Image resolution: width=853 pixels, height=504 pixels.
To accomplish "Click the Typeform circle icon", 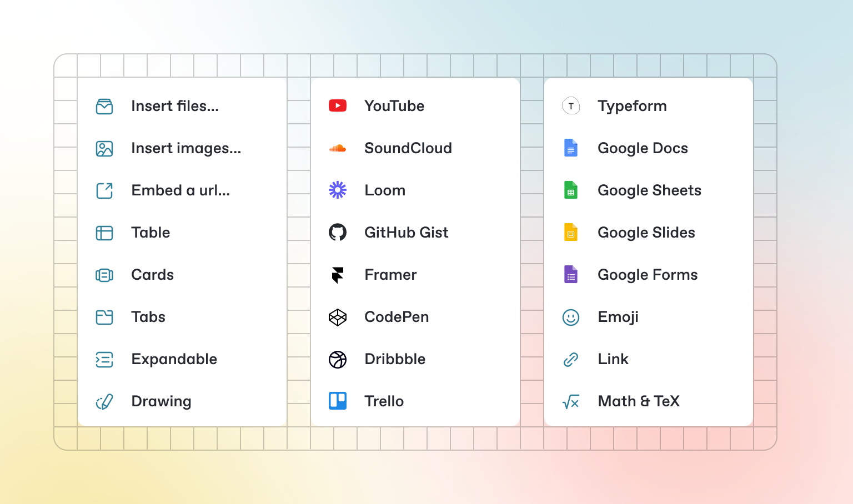I will [571, 105].
